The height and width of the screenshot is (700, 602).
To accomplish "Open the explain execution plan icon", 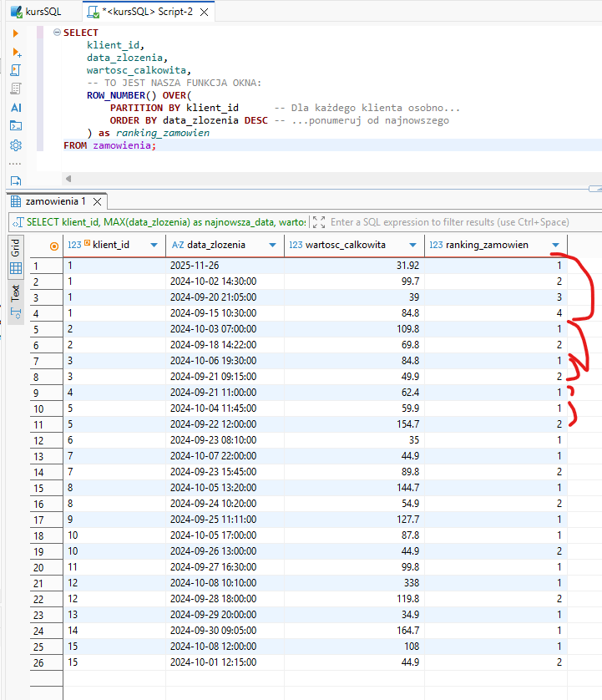I will pyautogui.click(x=16, y=89).
